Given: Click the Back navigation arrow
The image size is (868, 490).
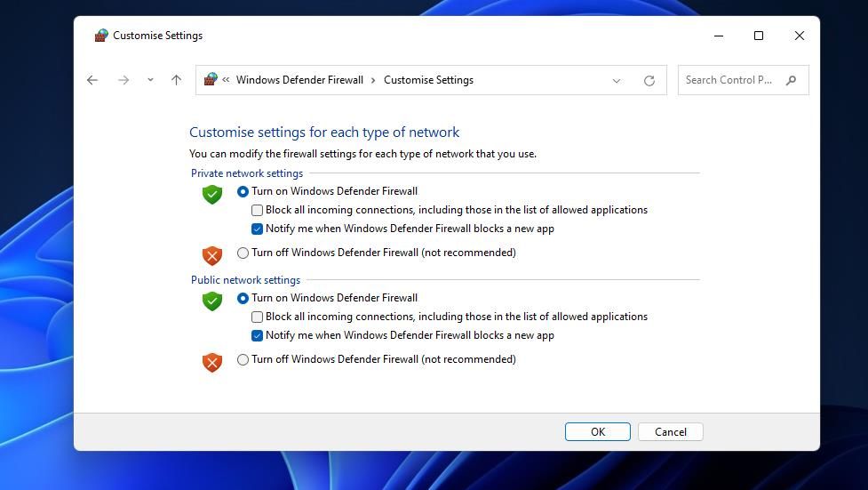Looking at the screenshot, I should 92,80.
